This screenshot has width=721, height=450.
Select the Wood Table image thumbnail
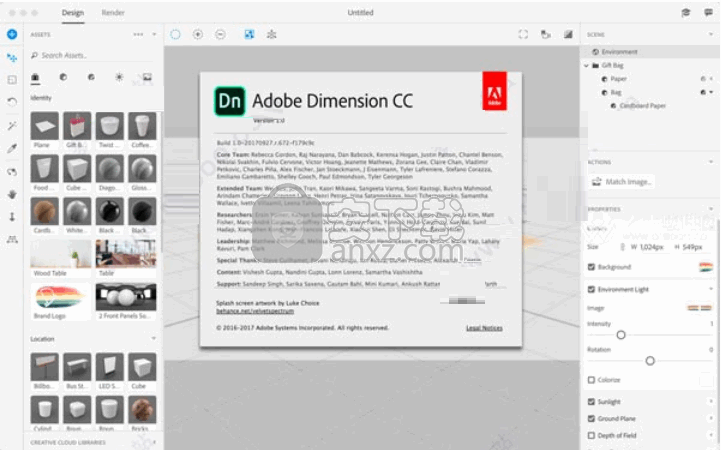coord(61,254)
